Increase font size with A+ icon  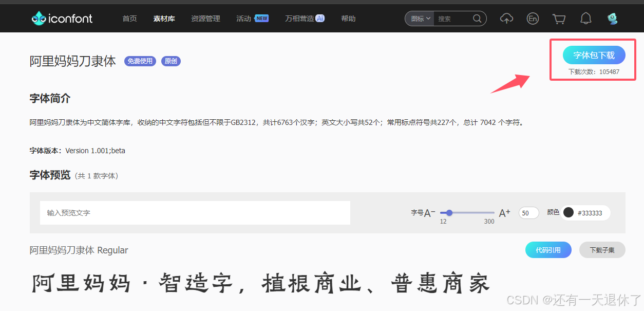click(x=505, y=213)
